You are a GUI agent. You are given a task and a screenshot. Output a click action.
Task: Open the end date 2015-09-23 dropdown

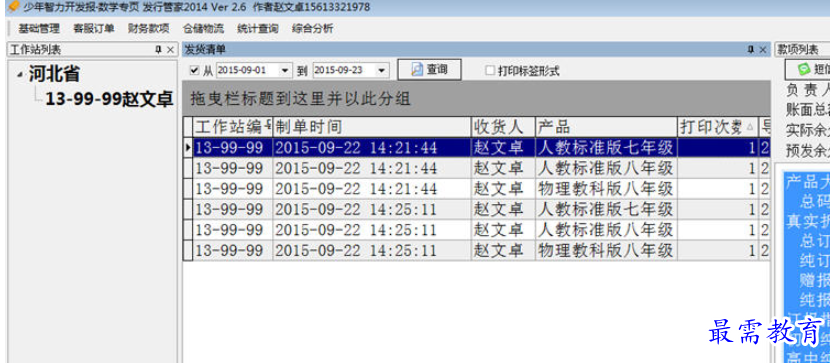(x=382, y=70)
